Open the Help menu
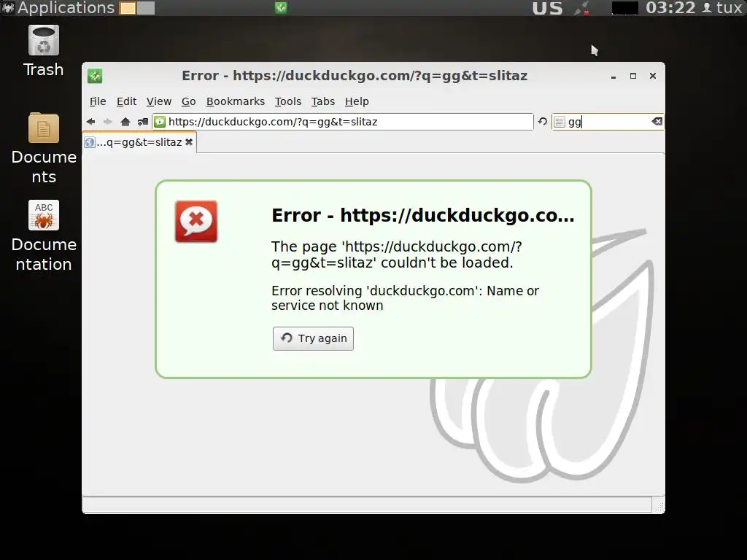This screenshot has width=747, height=560. (x=357, y=101)
